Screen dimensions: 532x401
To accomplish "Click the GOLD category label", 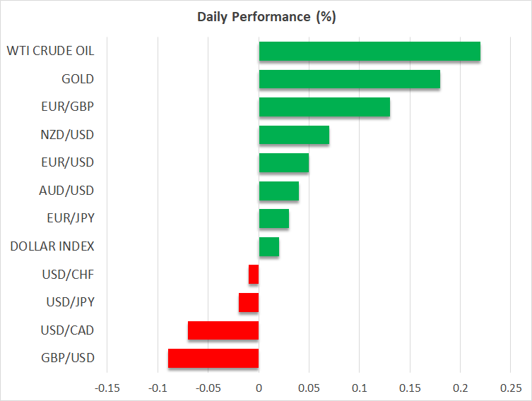I will point(78,79).
